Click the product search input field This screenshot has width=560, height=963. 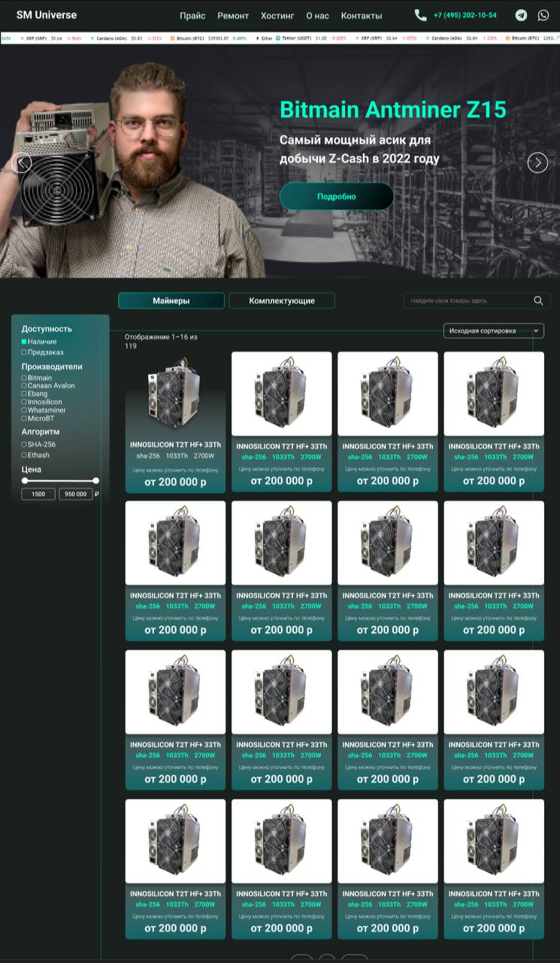pyautogui.click(x=466, y=301)
